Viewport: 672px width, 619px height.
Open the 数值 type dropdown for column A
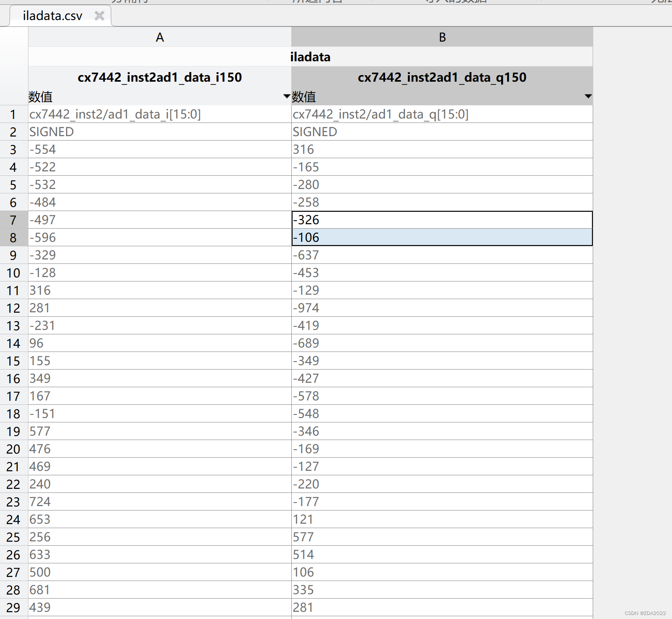(x=287, y=96)
